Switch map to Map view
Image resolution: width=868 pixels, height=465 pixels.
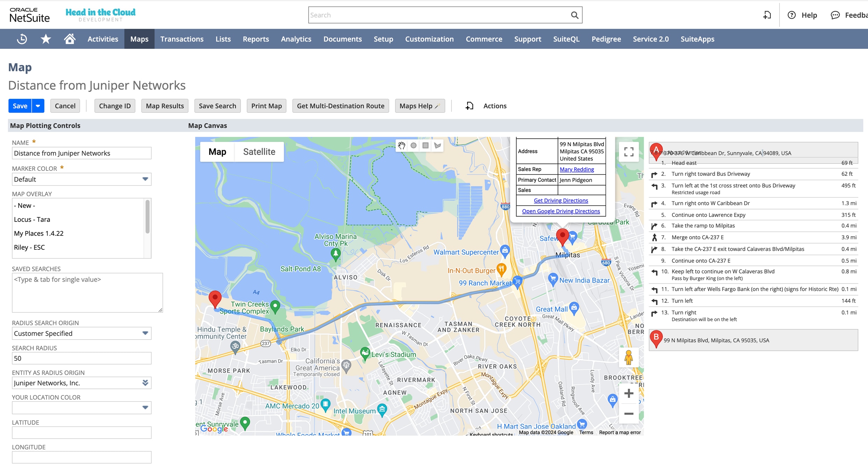[x=217, y=152]
